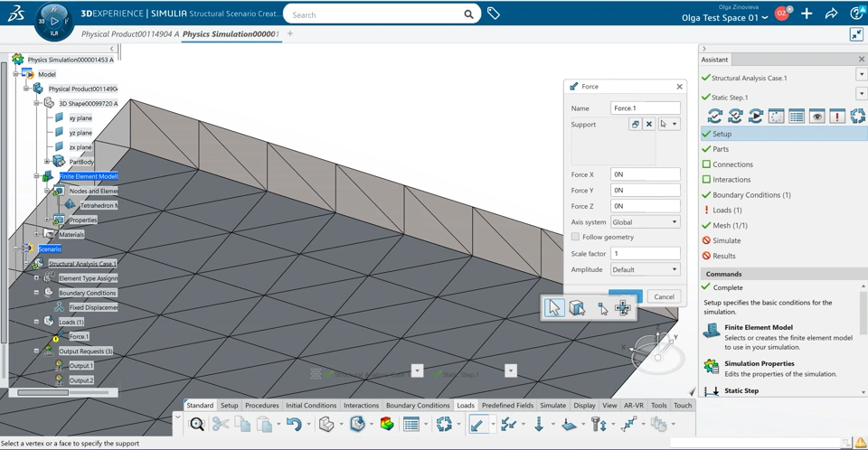Click the selection arrow tool in floating palette
The image size is (868, 450).
click(x=554, y=308)
